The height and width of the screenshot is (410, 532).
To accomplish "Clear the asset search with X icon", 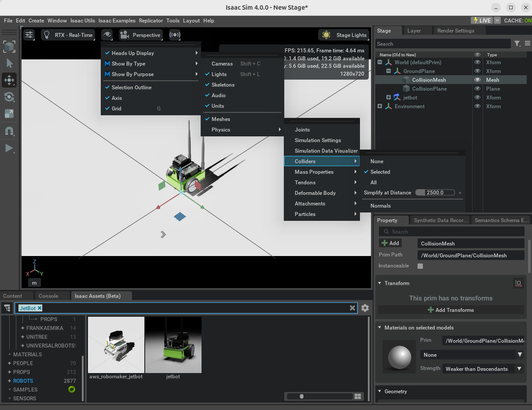I will click(x=352, y=308).
